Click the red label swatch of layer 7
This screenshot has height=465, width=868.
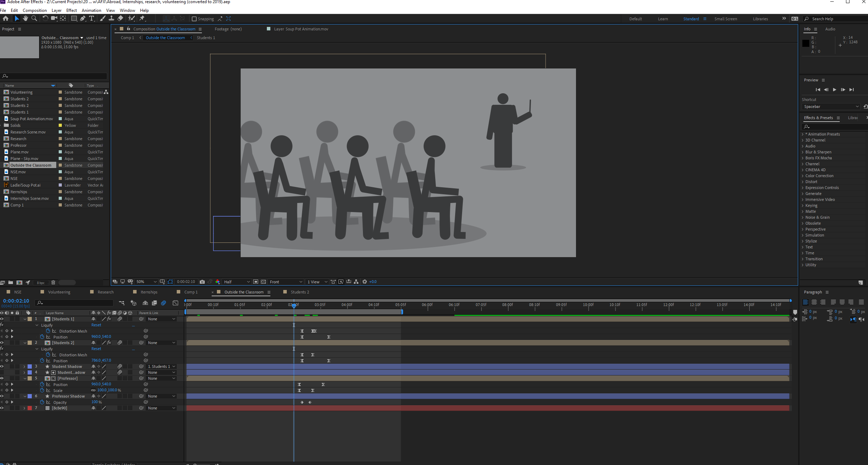(x=30, y=408)
